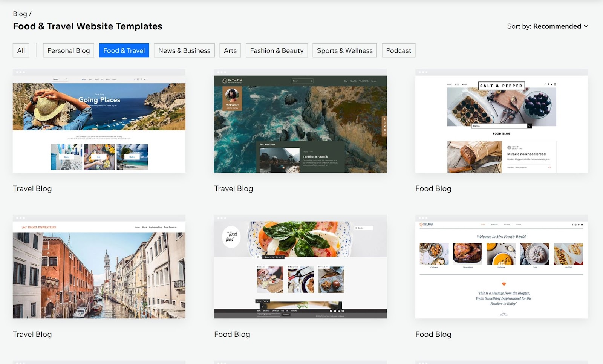Click the active Food & Travel filter
The image size is (603, 364).
click(124, 50)
